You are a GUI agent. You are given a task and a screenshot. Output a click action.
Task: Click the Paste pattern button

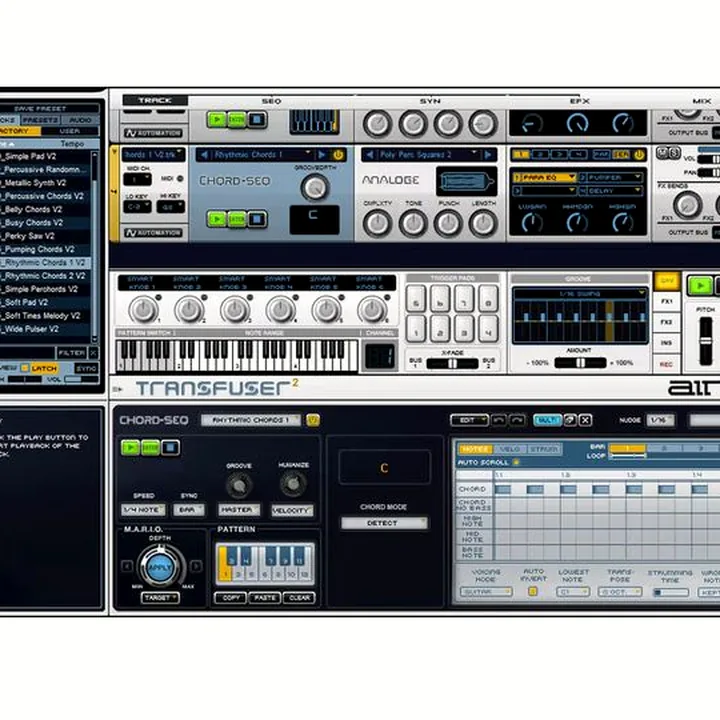tap(264, 597)
